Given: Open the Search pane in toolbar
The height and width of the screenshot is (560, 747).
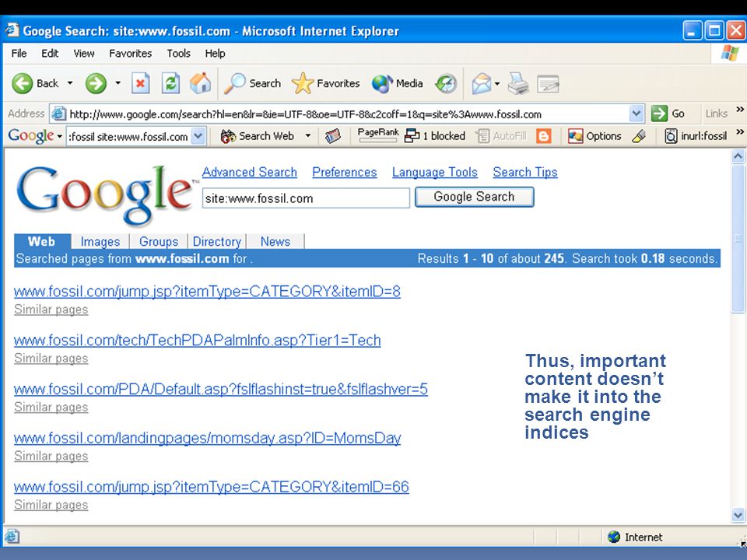Looking at the screenshot, I should [x=252, y=83].
